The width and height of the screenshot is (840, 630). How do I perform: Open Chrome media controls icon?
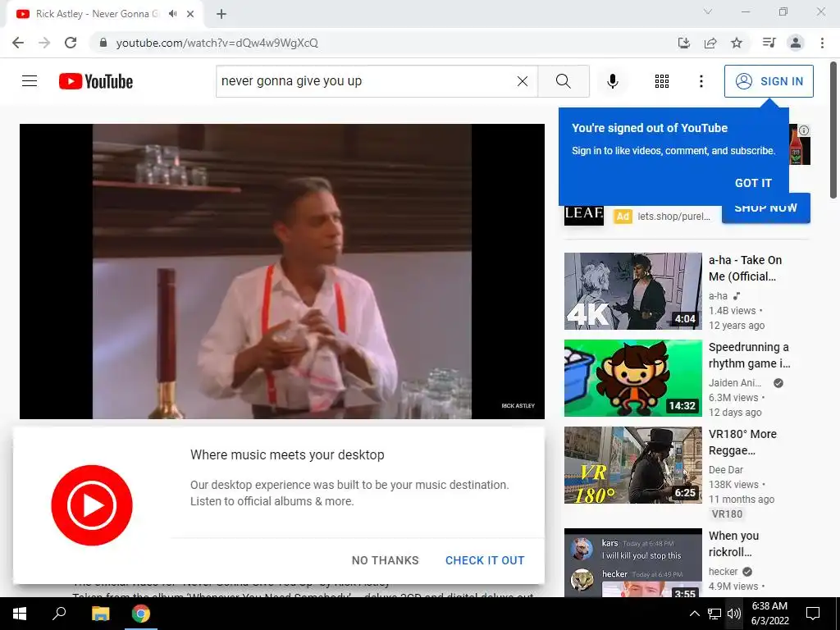769,43
